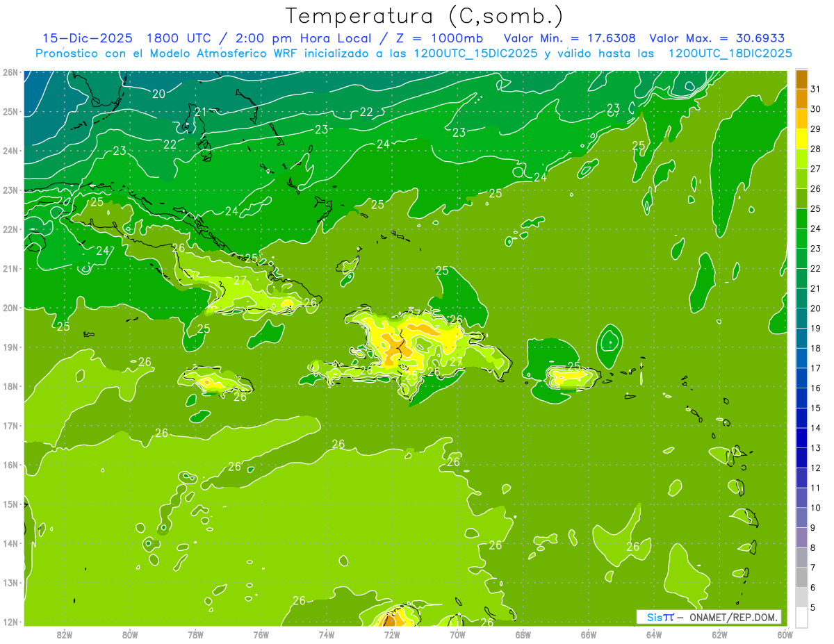The width and height of the screenshot is (834, 644).
Task: Click the white legend swatch below 5
Action: point(801,617)
